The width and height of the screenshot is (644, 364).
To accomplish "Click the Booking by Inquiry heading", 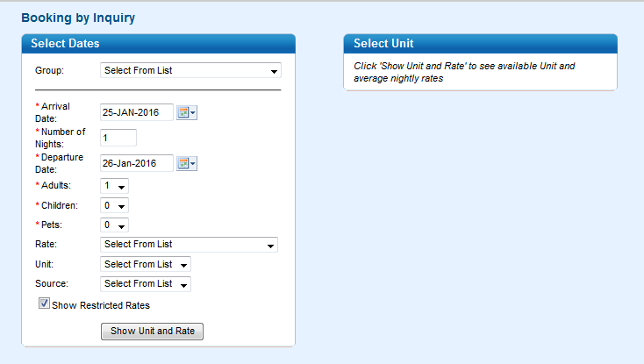I will (x=78, y=18).
